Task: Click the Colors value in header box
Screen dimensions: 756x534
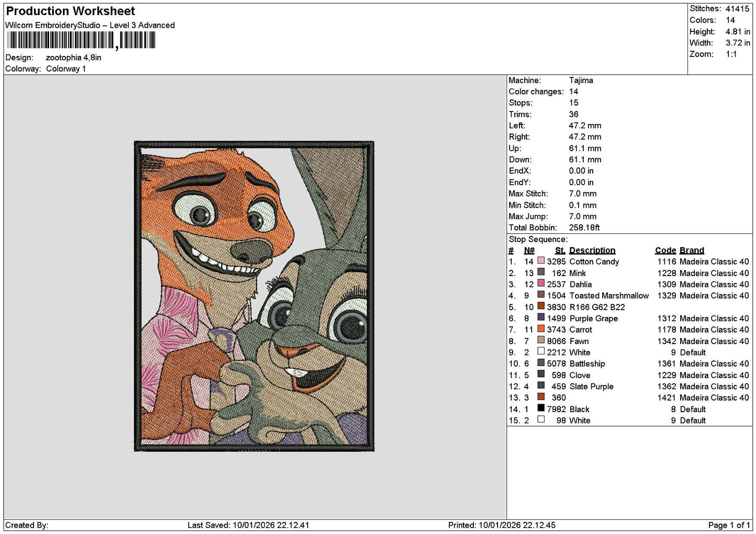Action: pos(730,20)
